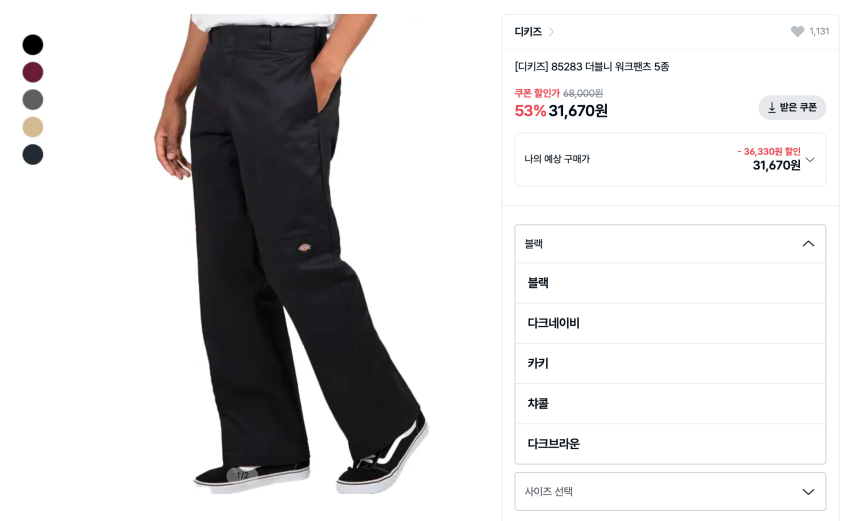Image resolution: width=850 pixels, height=521 pixels.
Task: Choose 다크브라운 in the list
Action: click(x=670, y=443)
